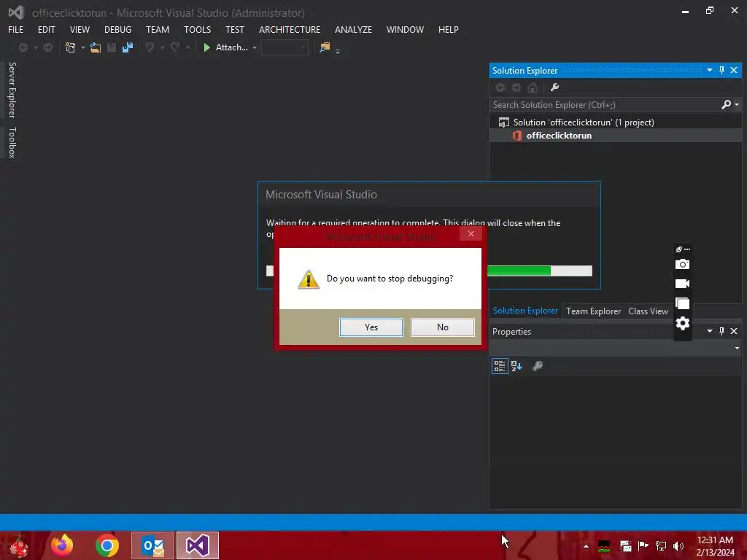Click the overlay video record icon
The image size is (747, 560).
tap(682, 284)
